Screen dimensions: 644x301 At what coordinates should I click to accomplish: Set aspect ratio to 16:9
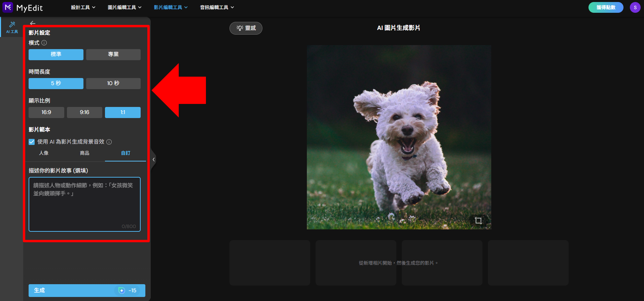pos(46,112)
